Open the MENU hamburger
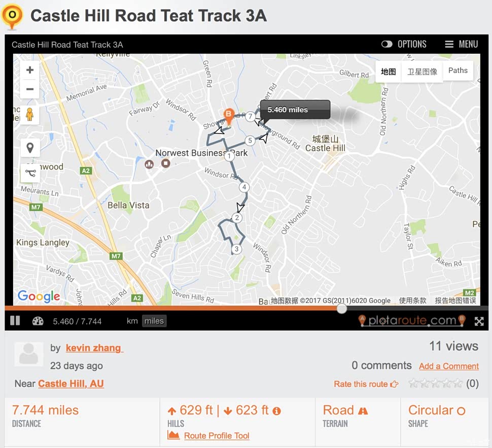 [449, 44]
